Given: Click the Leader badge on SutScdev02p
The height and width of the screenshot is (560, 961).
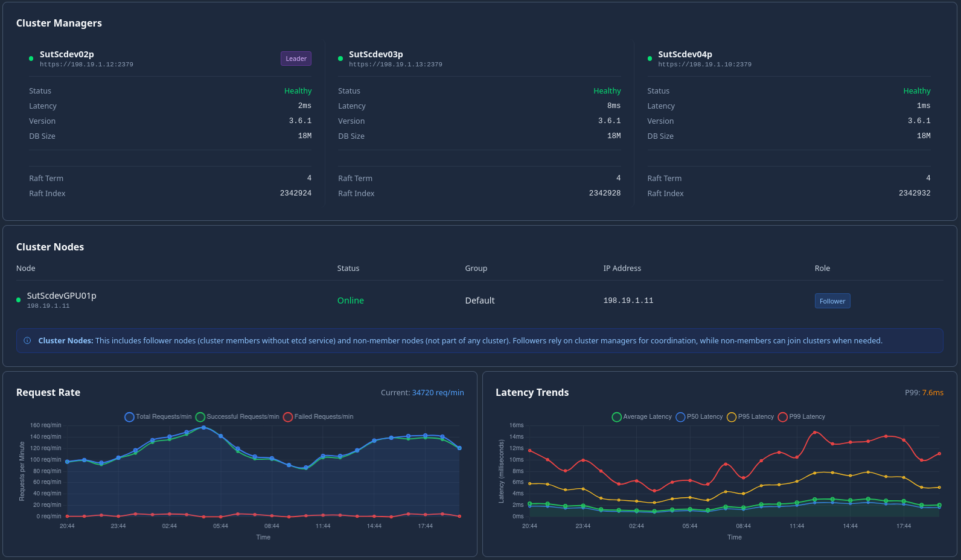Looking at the screenshot, I should point(296,59).
